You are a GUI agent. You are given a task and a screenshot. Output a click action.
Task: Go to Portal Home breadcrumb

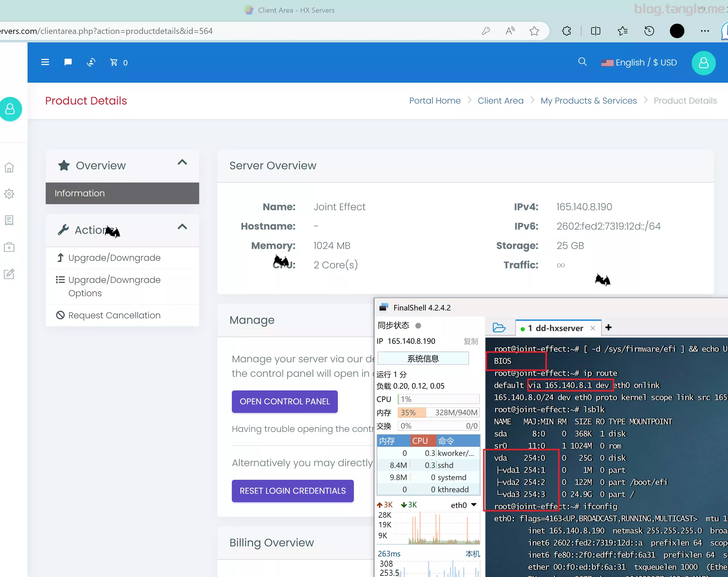point(435,101)
